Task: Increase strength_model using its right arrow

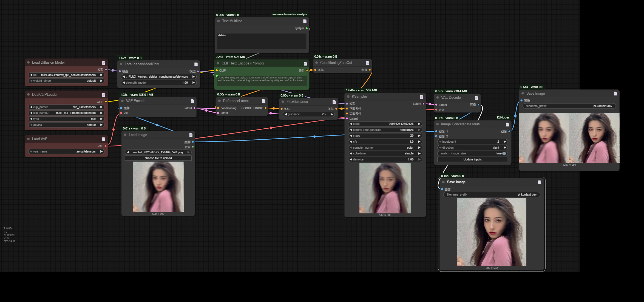Action: [x=194, y=83]
